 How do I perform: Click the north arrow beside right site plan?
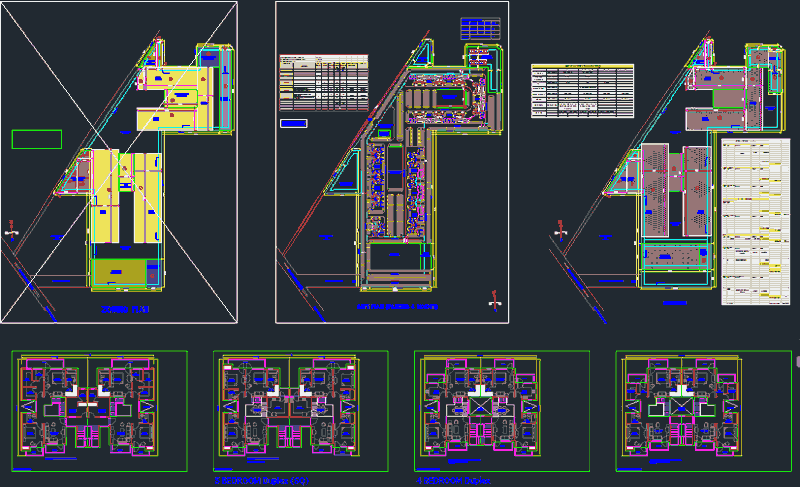click(x=559, y=232)
